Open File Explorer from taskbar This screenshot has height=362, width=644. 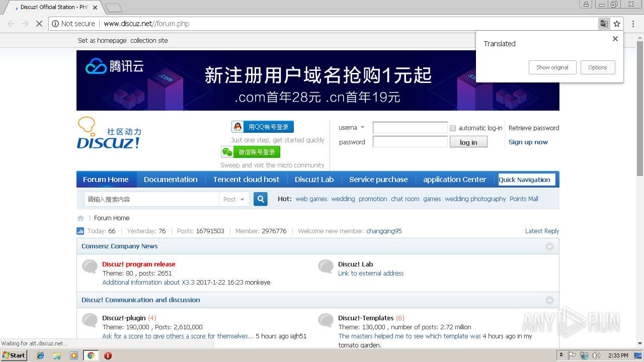pyautogui.click(x=57, y=355)
